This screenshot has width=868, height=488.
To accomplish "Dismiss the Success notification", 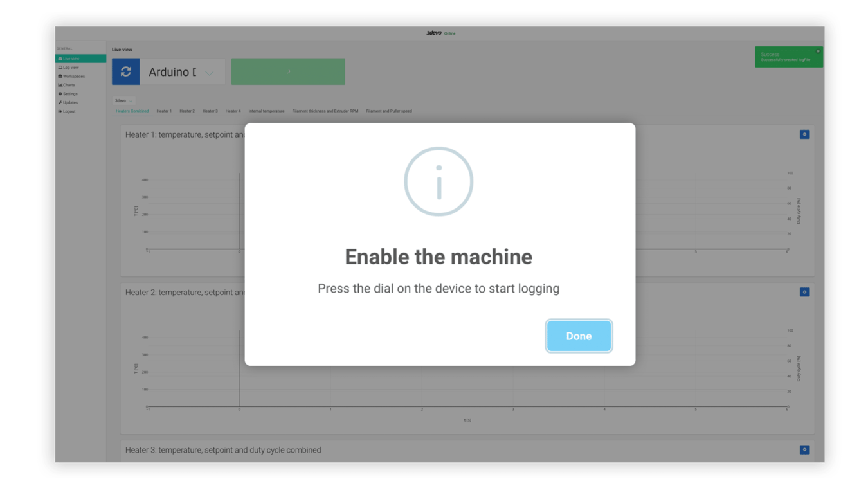I will 817,51.
